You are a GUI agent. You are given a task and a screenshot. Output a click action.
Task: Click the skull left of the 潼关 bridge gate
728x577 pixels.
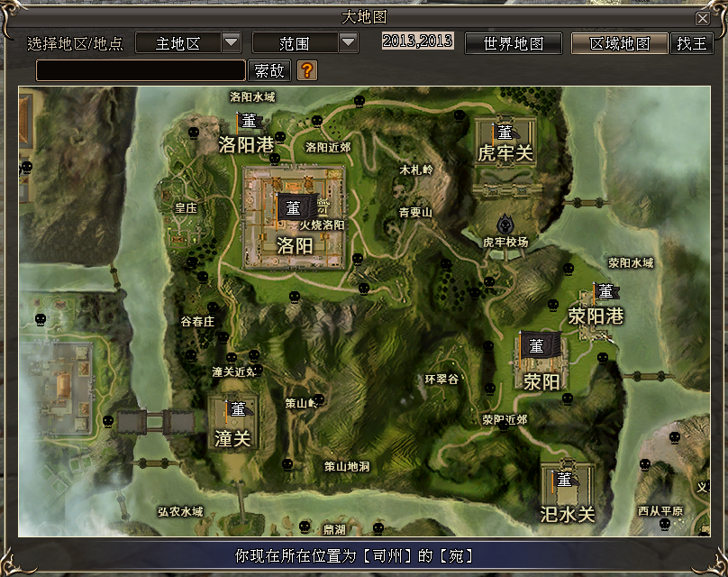108,421
